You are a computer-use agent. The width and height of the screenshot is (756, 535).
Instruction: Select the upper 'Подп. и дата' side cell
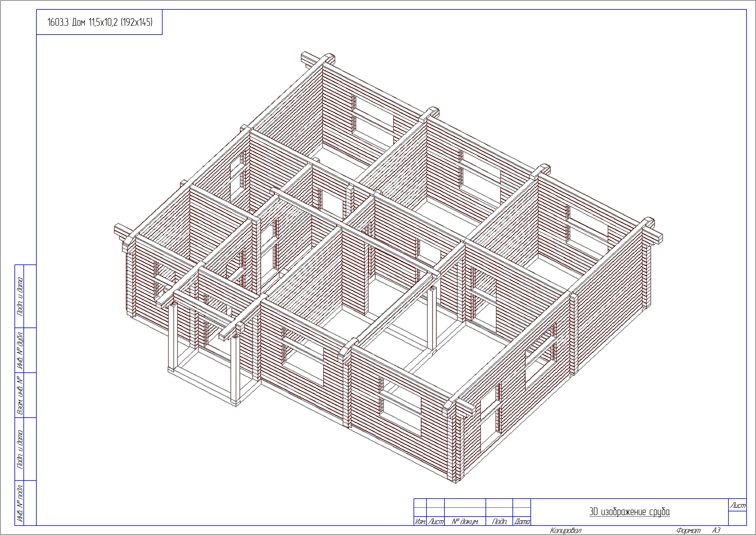pyautogui.click(x=20, y=296)
